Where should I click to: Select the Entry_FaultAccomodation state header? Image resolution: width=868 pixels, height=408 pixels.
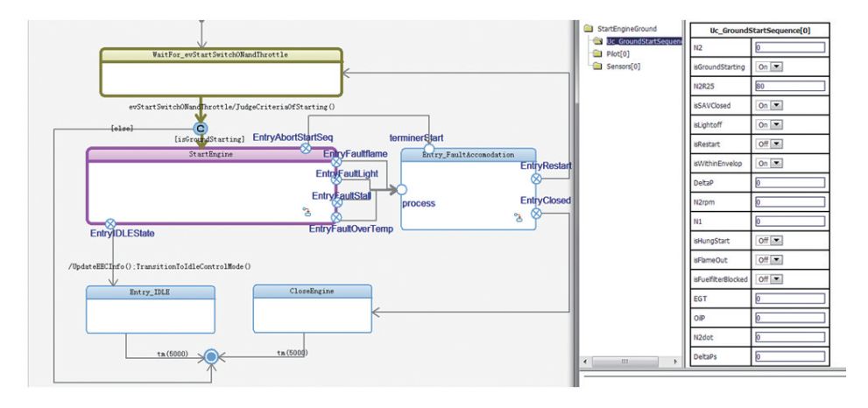tap(469, 154)
